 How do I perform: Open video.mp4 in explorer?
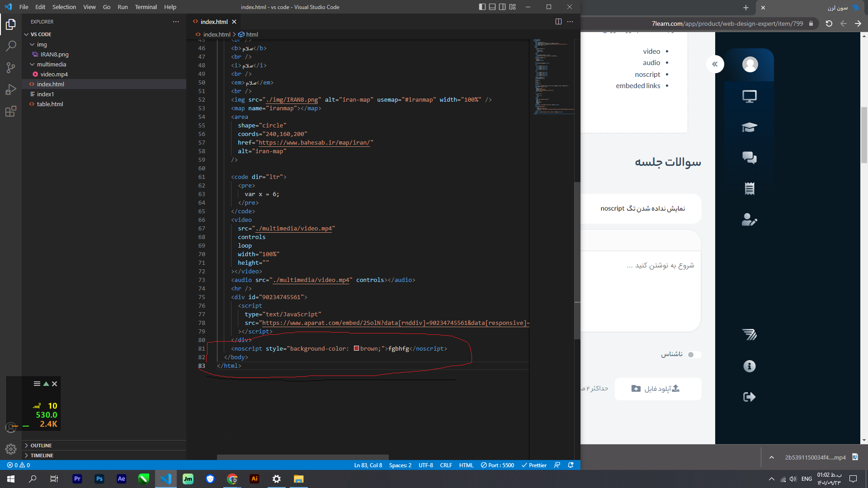(54, 74)
